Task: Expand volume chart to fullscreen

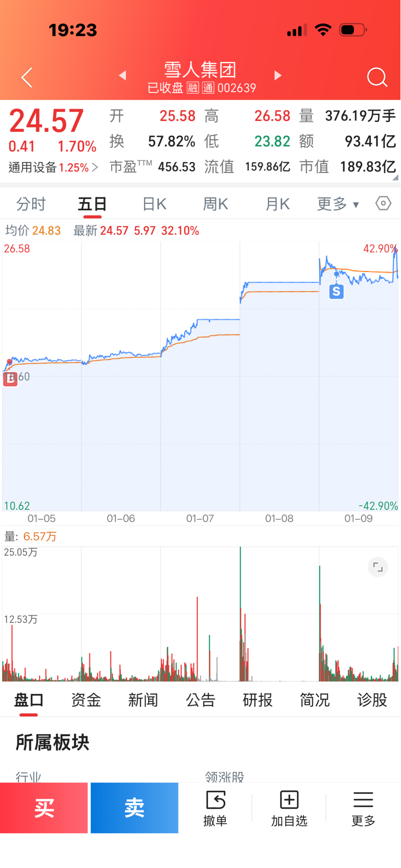Action: pos(378,567)
